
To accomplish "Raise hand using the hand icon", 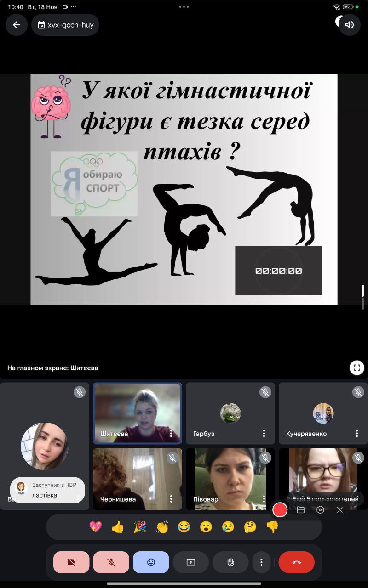I will point(230,562).
